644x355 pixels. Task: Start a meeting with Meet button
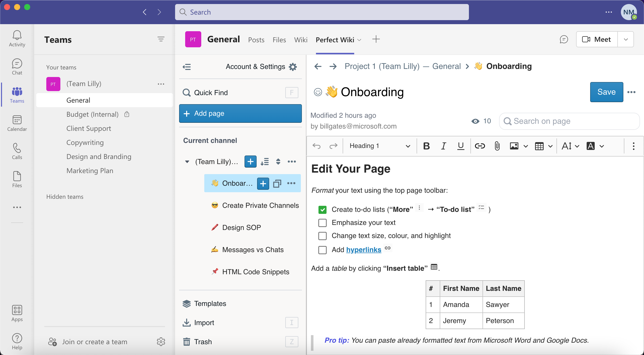pos(597,40)
